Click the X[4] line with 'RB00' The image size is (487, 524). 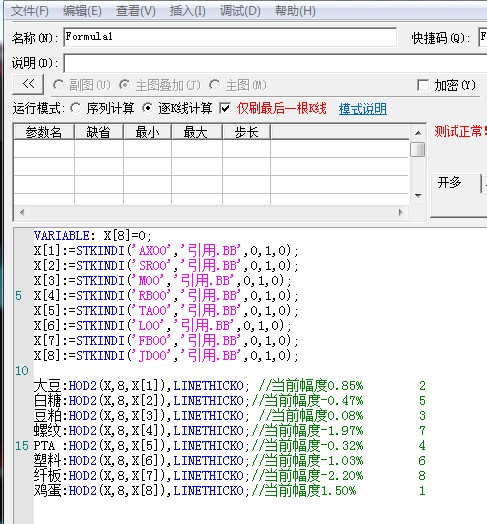coord(166,296)
